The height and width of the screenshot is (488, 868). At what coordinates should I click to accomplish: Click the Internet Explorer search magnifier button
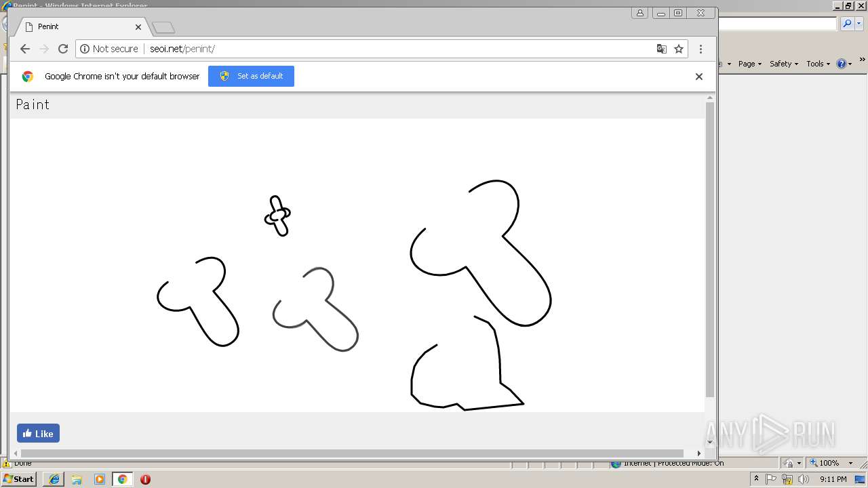click(847, 24)
